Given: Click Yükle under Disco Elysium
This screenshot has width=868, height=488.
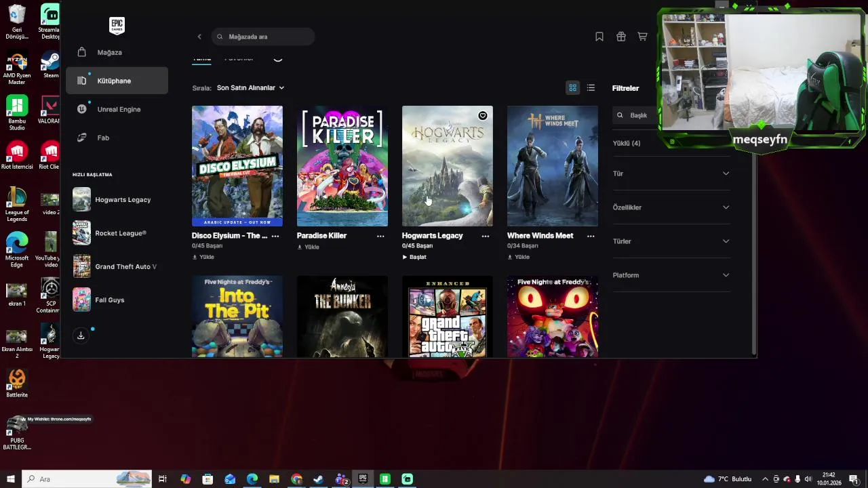Looking at the screenshot, I should (203, 258).
